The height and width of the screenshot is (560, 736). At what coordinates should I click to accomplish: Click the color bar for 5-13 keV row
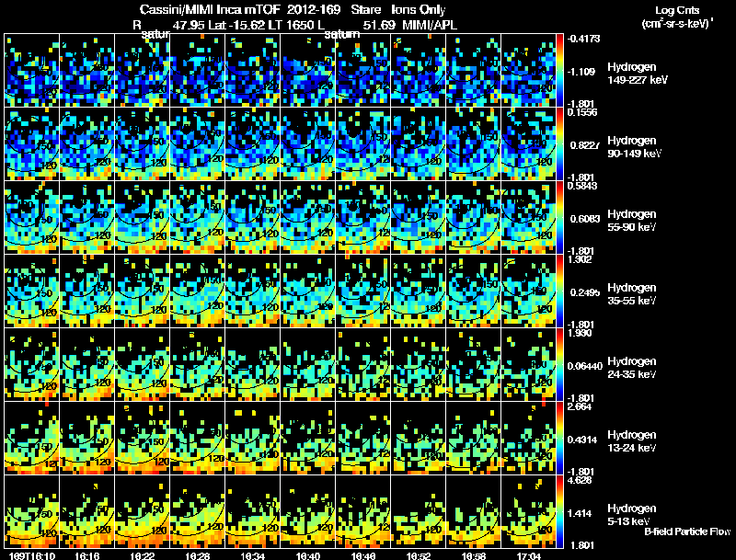click(x=559, y=511)
